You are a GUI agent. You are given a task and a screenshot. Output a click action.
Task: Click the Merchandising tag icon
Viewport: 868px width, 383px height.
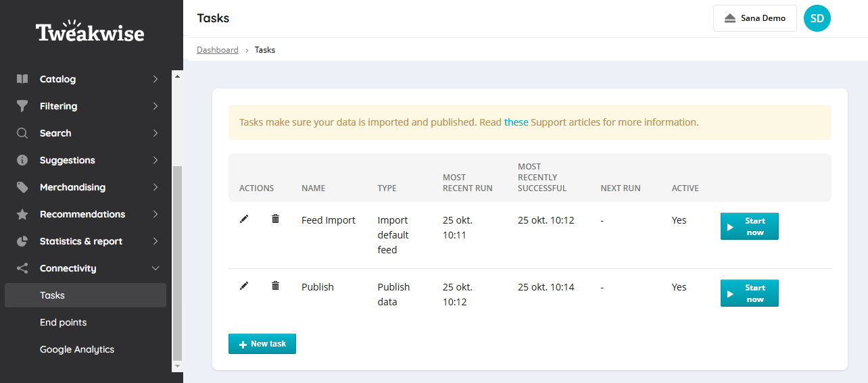point(22,187)
